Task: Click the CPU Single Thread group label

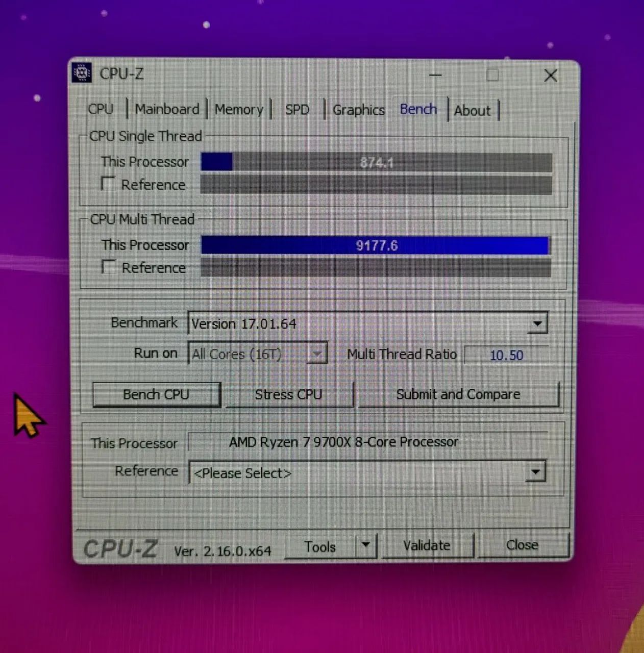Action: pyautogui.click(x=145, y=136)
